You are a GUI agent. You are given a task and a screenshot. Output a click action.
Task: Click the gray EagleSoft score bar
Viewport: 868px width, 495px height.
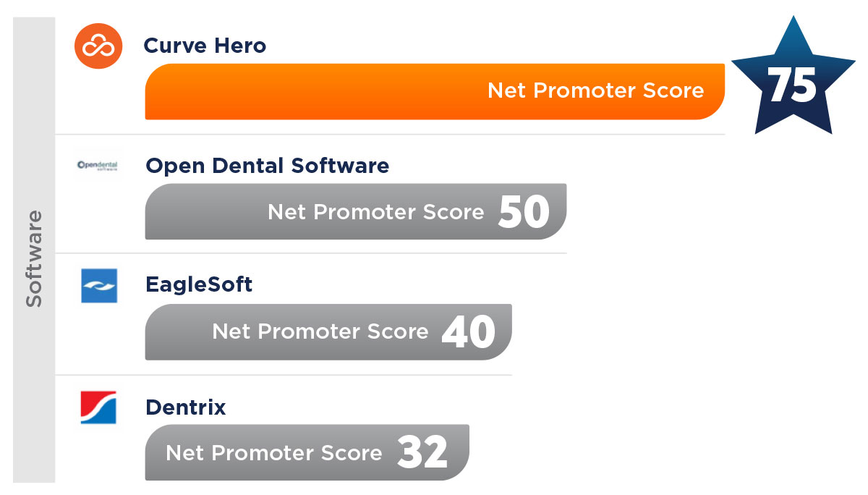(x=328, y=331)
